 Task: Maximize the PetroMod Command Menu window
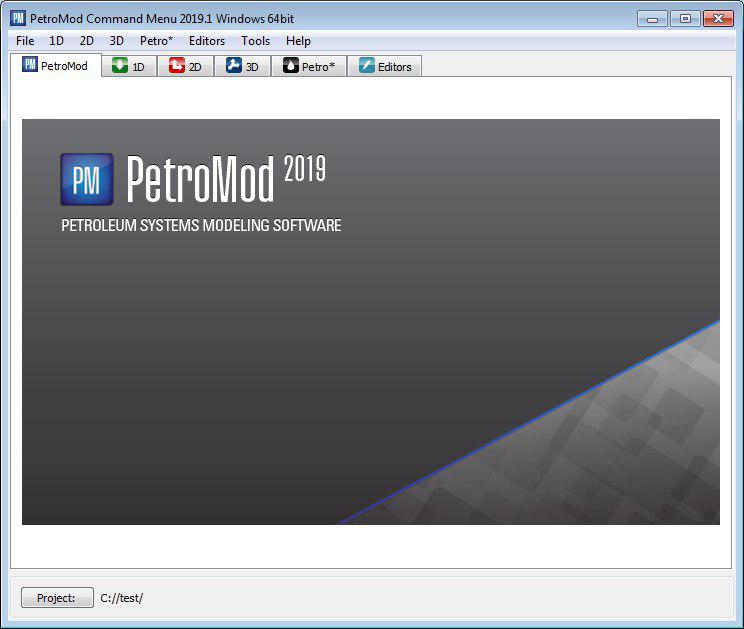(x=685, y=19)
